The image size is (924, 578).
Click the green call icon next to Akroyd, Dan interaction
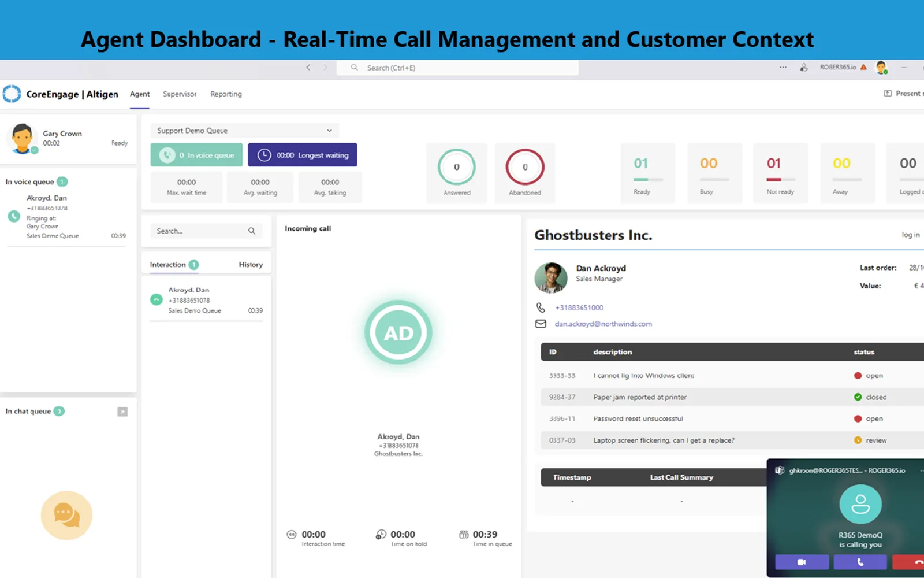157,299
